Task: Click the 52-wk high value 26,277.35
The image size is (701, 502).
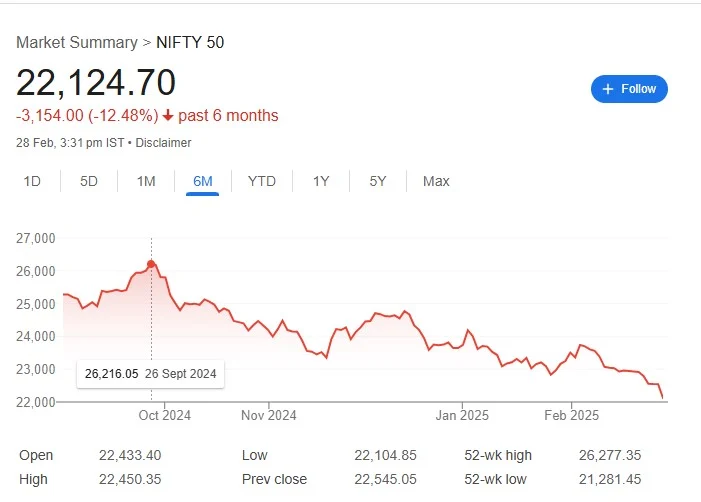Action: [x=610, y=455]
